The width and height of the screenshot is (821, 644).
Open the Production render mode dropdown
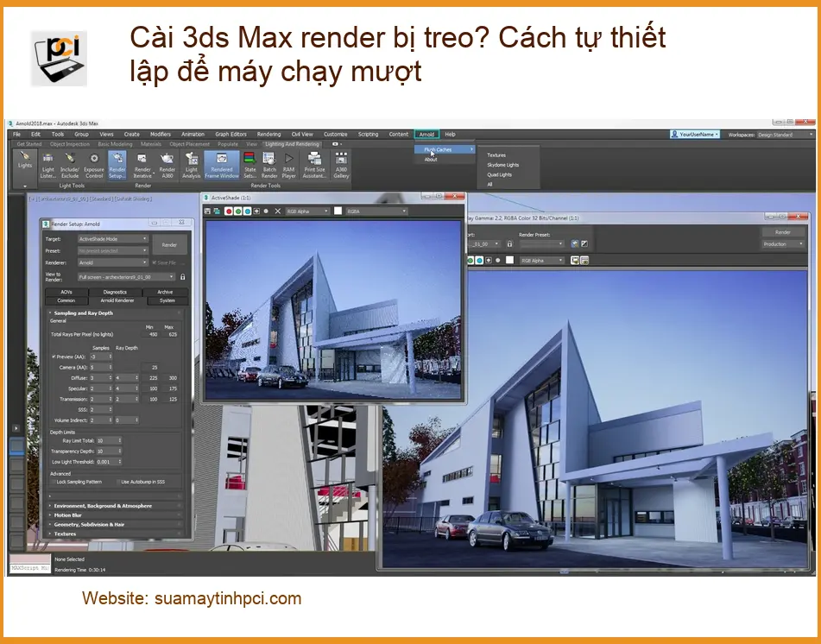tap(783, 244)
